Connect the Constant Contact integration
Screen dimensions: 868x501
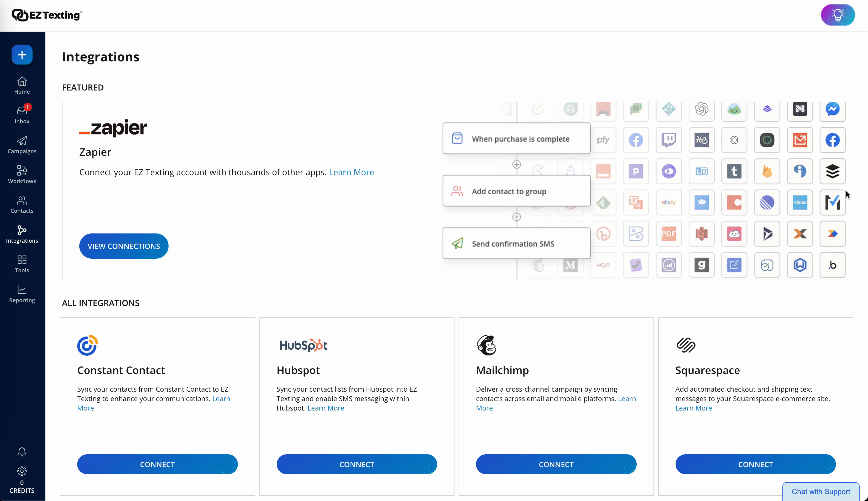coord(157,464)
